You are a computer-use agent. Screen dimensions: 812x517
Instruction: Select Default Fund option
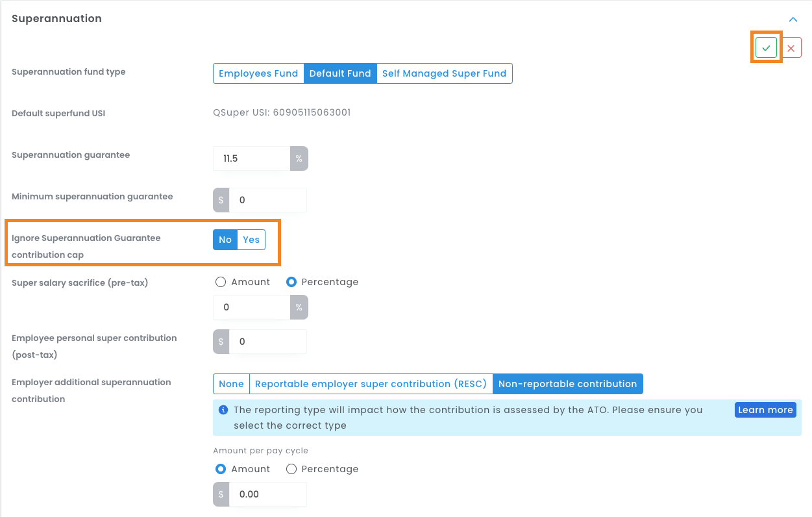340,73
